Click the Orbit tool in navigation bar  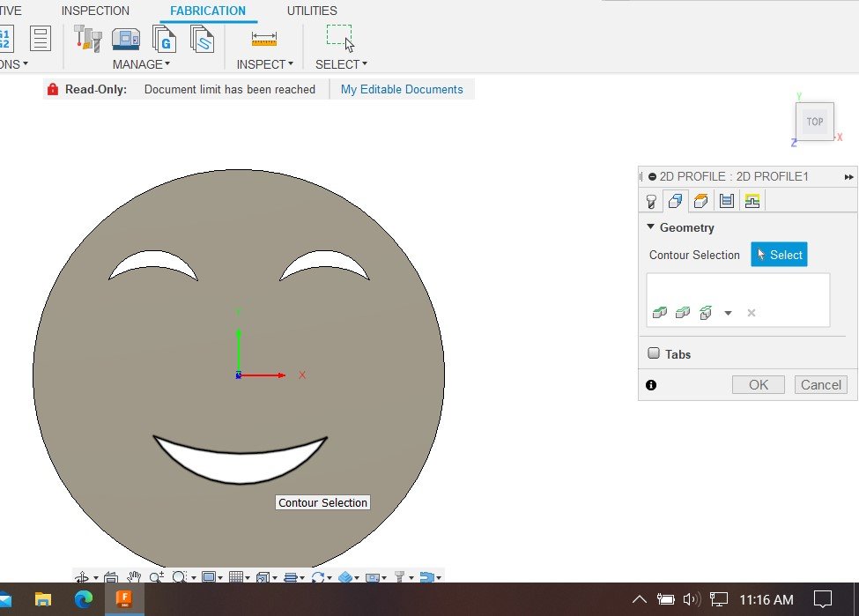click(x=82, y=577)
